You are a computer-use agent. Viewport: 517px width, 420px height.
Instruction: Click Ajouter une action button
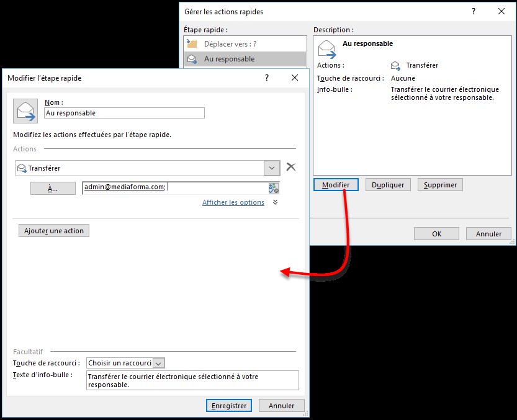coord(54,231)
